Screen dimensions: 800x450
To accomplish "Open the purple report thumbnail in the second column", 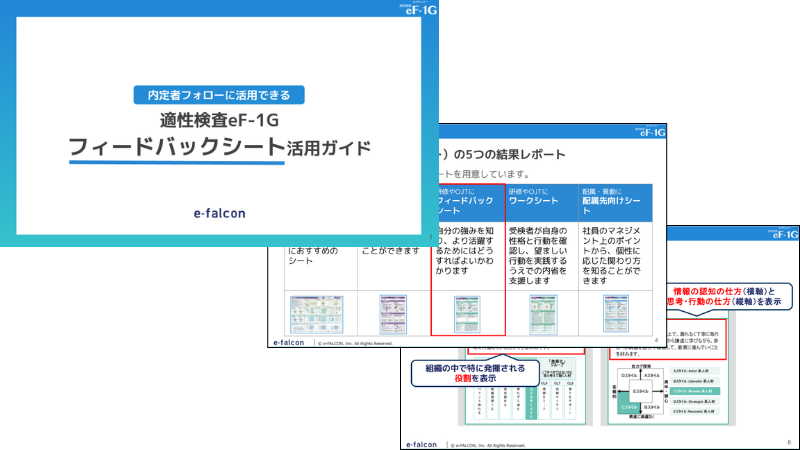I will [393, 314].
